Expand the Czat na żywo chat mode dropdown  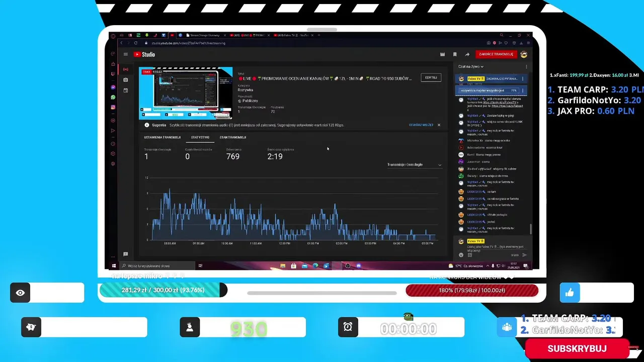471,66
